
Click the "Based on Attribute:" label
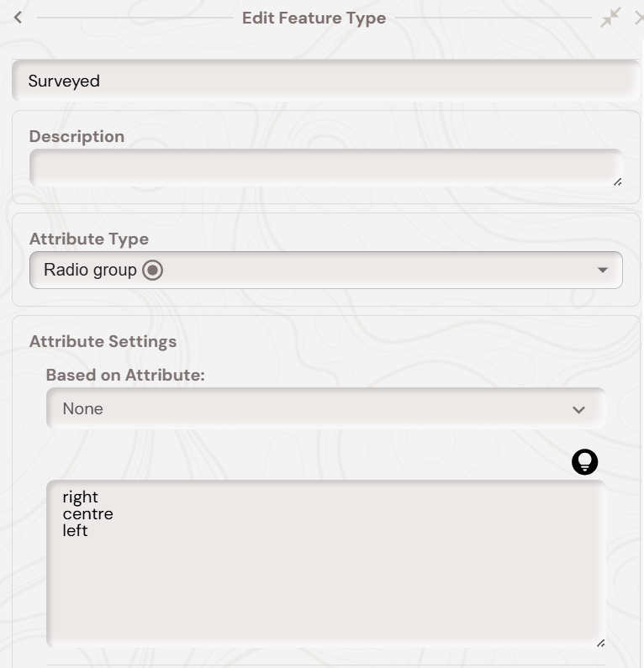[x=125, y=375]
